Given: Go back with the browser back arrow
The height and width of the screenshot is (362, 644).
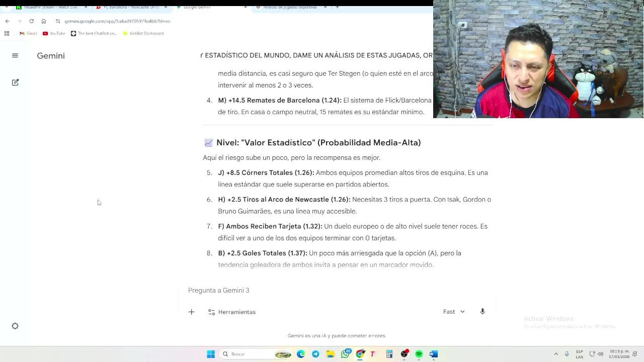Looking at the screenshot, I should tap(7, 21).
